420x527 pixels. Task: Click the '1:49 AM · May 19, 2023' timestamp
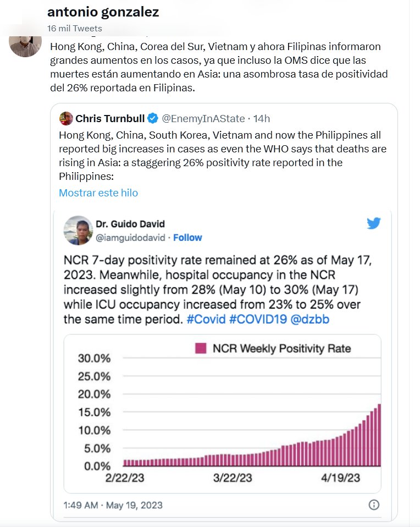[113, 505]
